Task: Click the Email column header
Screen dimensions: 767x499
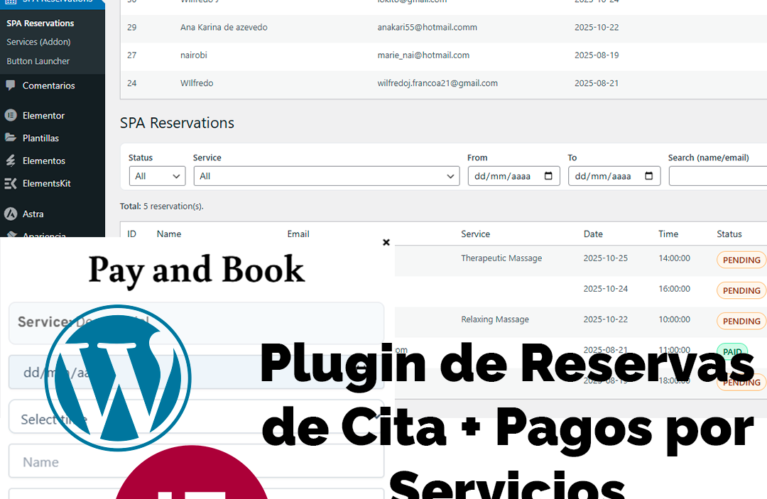Action: [x=298, y=234]
